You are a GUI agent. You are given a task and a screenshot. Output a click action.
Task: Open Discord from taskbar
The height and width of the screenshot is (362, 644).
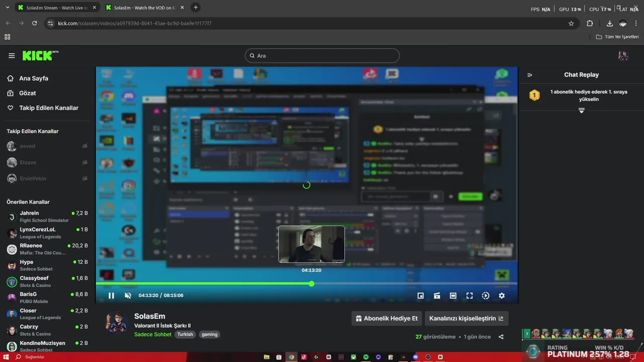pyautogui.click(x=416, y=357)
